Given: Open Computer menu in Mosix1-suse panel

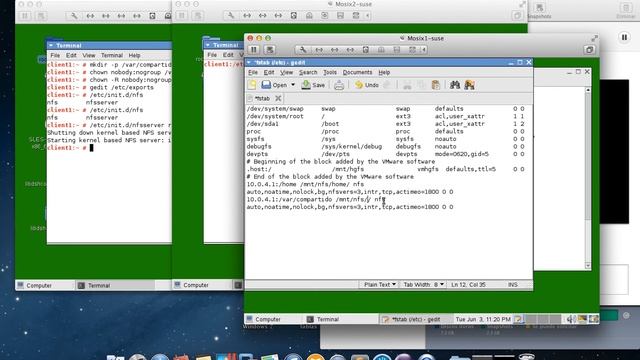Looking at the screenshot, I should click(x=264, y=319).
